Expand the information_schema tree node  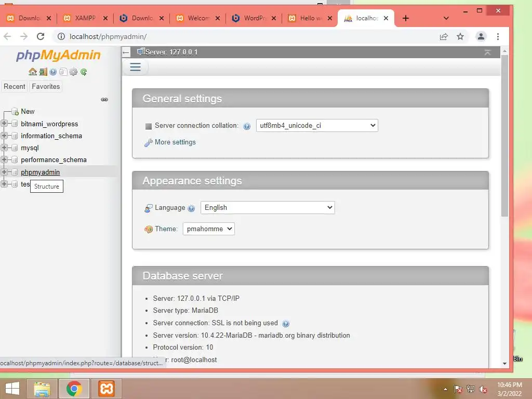click(4, 136)
